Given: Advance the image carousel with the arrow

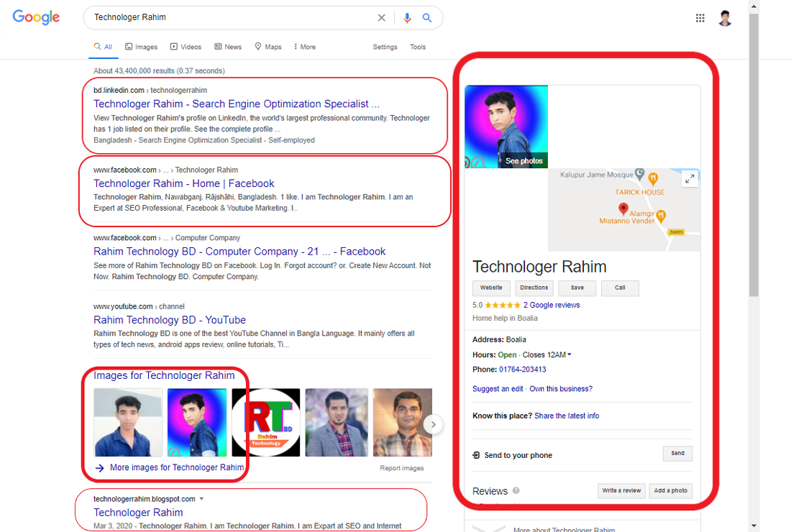Looking at the screenshot, I should (x=433, y=424).
